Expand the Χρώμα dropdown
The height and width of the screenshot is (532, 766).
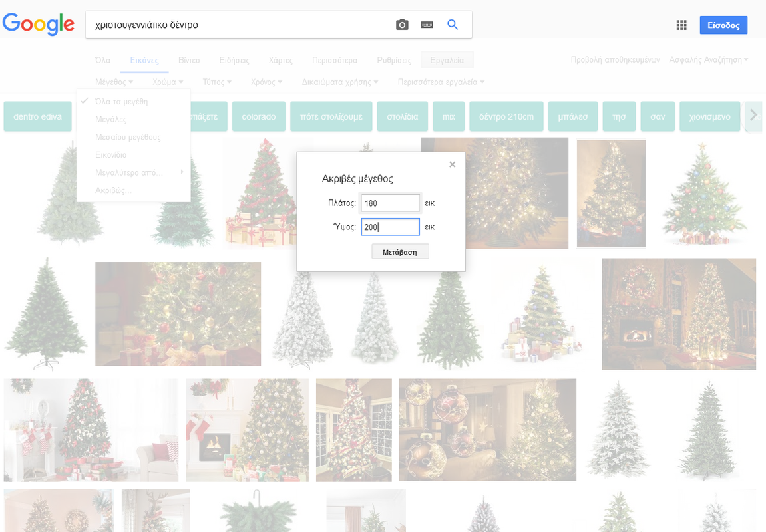tap(168, 82)
